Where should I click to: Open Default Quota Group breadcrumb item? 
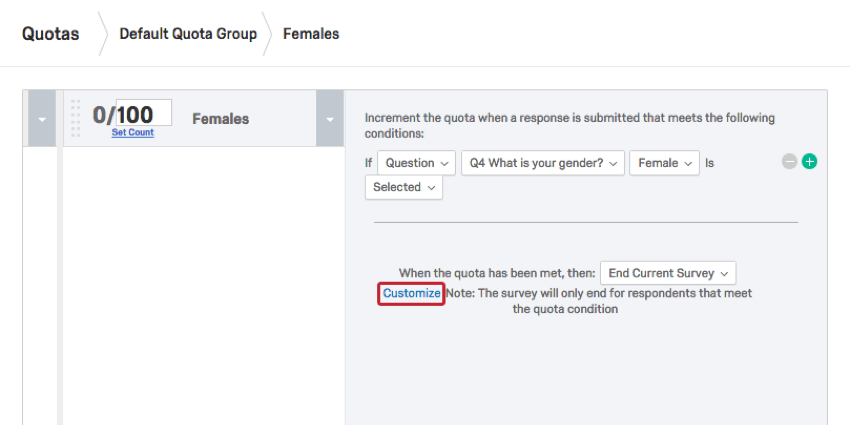click(188, 34)
